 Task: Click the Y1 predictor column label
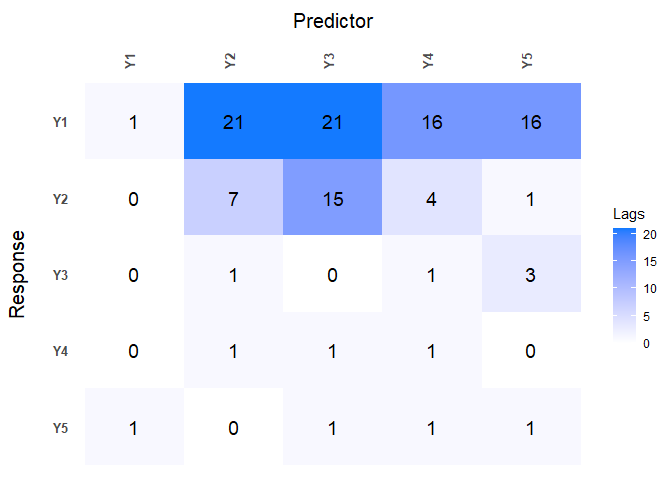click(x=132, y=61)
